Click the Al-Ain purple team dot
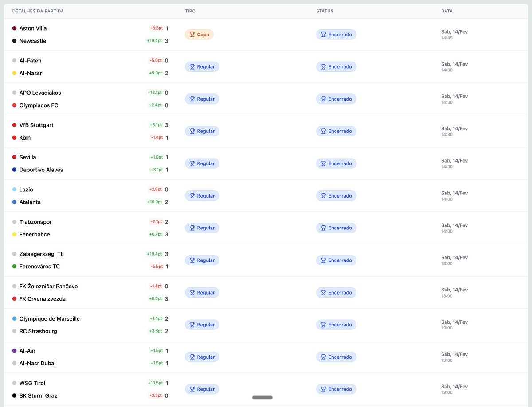 tap(15, 351)
